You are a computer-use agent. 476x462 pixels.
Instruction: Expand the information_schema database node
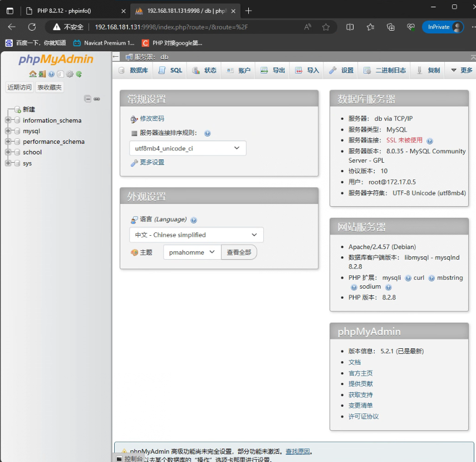pyautogui.click(x=8, y=120)
